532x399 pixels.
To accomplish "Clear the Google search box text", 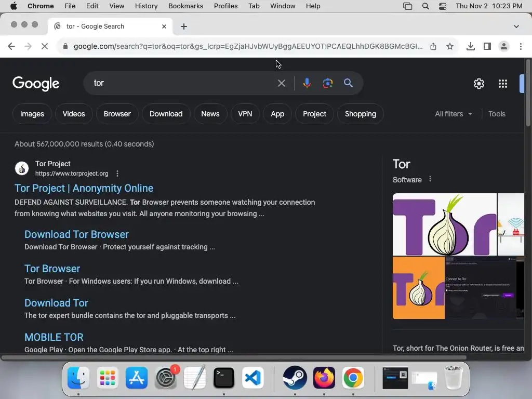I will pyautogui.click(x=281, y=83).
